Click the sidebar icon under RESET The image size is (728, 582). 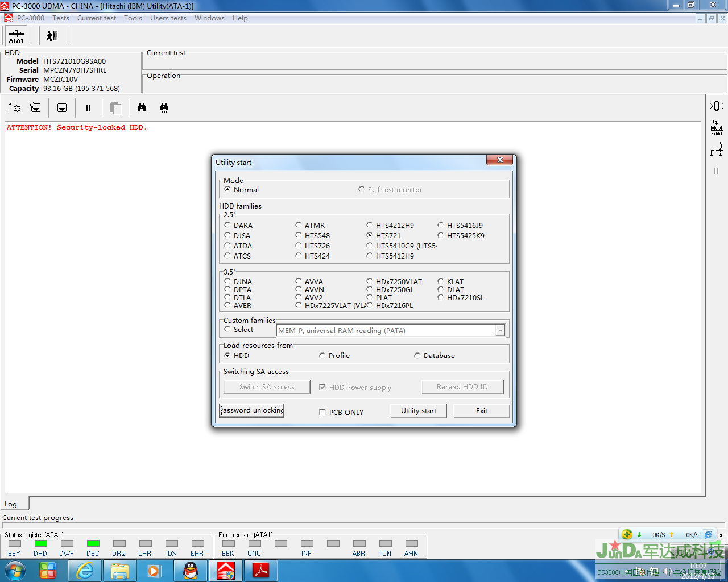717,149
